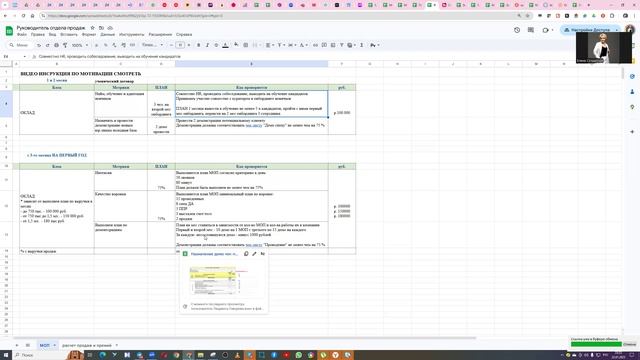
Task: Click the Borders toolbar icon
Action: (245, 45)
